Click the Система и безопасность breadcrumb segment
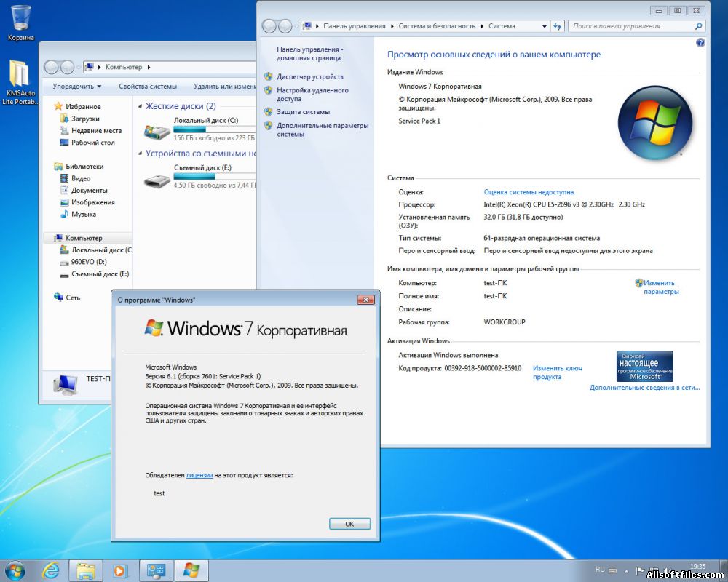728x582 pixels. [x=437, y=26]
